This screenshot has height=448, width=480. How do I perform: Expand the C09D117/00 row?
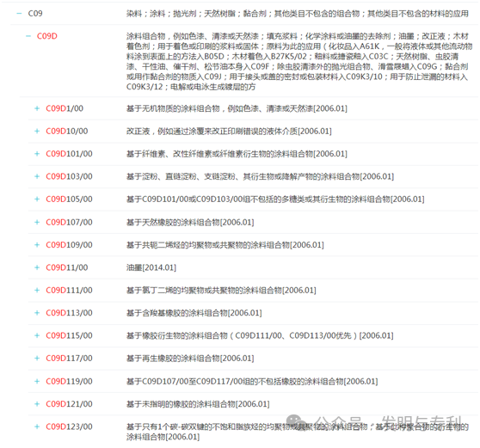point(37,358)
